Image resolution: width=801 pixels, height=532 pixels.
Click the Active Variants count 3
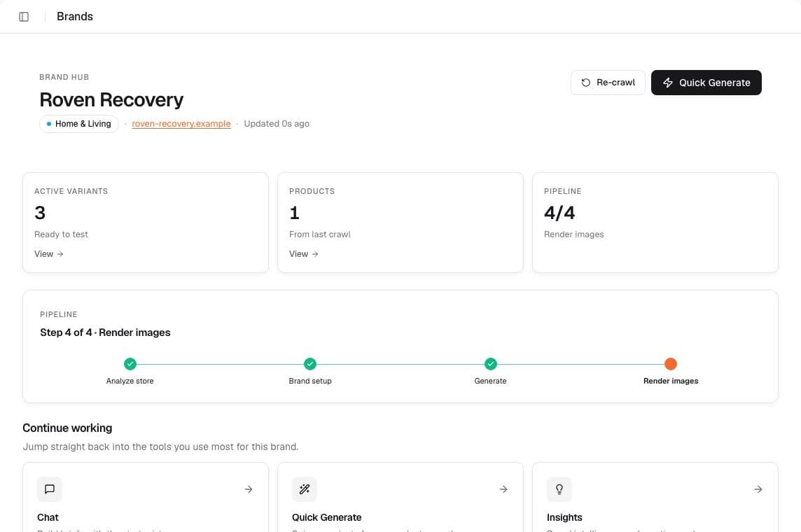coord(40,213)
